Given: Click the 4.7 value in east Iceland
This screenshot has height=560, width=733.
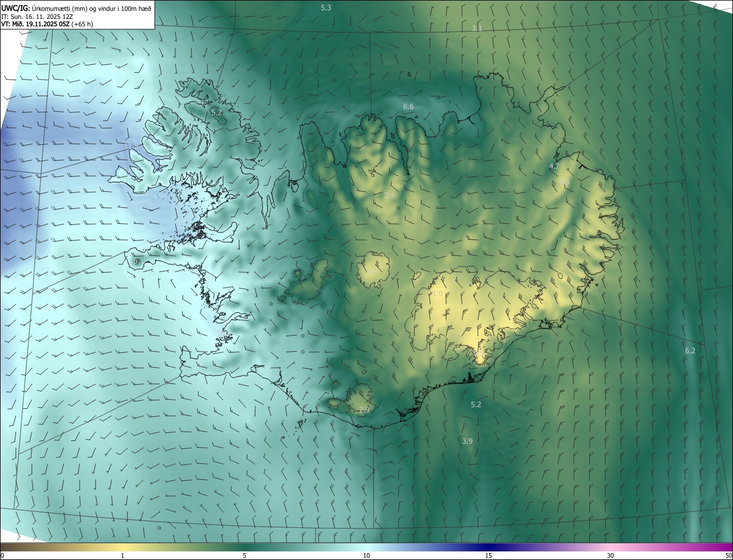Looking at the screenshot, I should pos(554,167).
